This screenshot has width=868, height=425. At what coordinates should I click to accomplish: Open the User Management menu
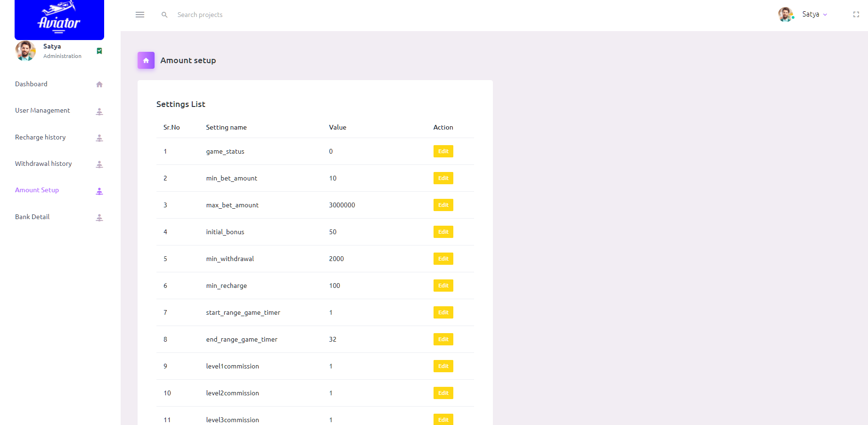[x=42, y=111]
